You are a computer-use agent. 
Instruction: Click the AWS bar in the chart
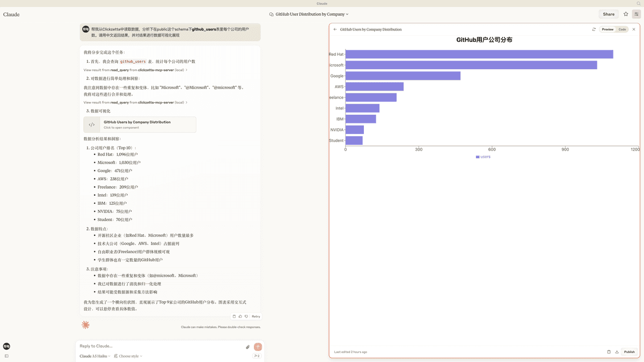coord(375,86)
